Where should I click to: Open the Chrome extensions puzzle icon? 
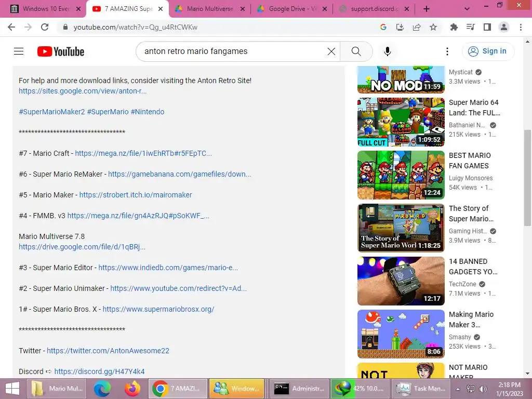click(x=454, y=27)
